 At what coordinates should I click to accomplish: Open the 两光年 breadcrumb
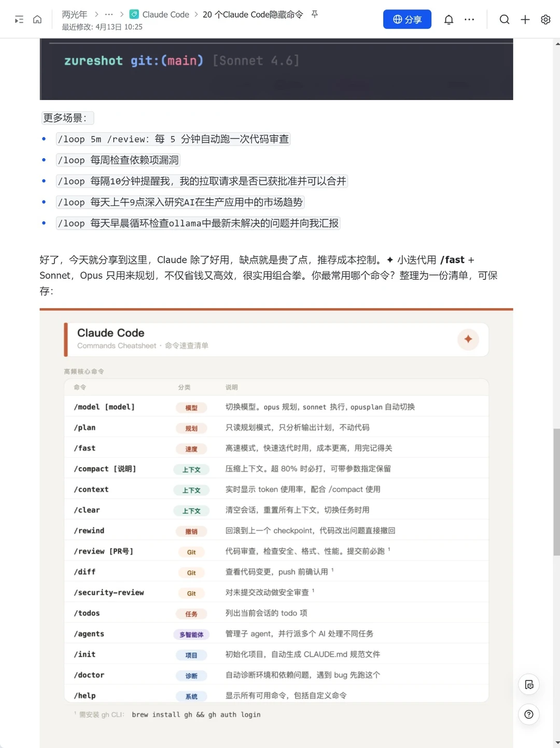[74, 15]
